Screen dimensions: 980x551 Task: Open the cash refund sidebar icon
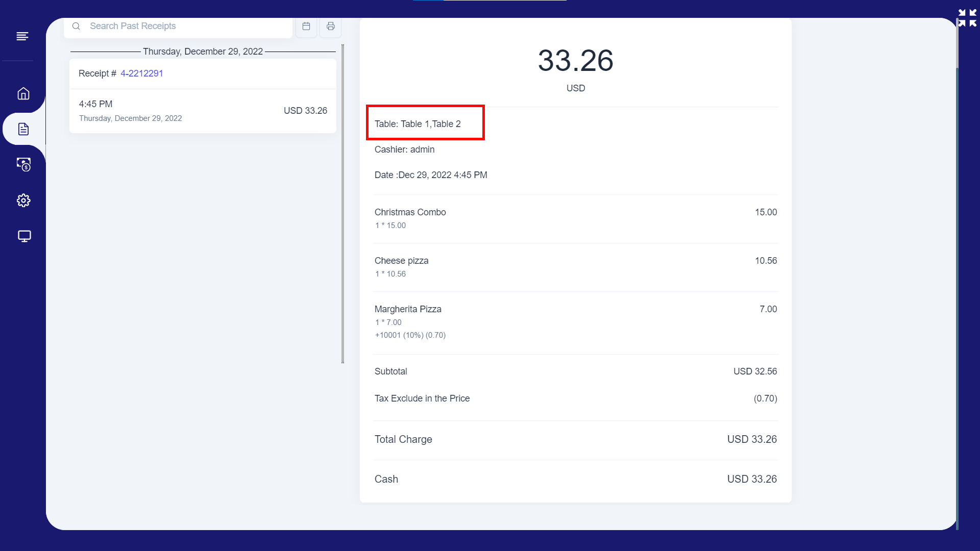23,164
